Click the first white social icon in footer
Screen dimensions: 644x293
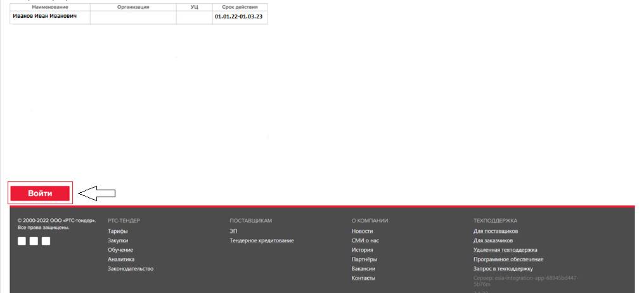point(22,241)
